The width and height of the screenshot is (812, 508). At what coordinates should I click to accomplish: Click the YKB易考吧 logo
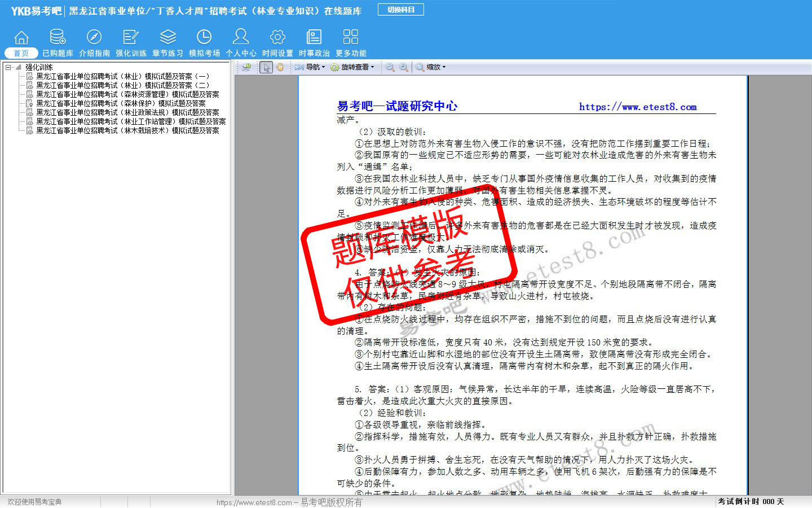click(36, 11)
